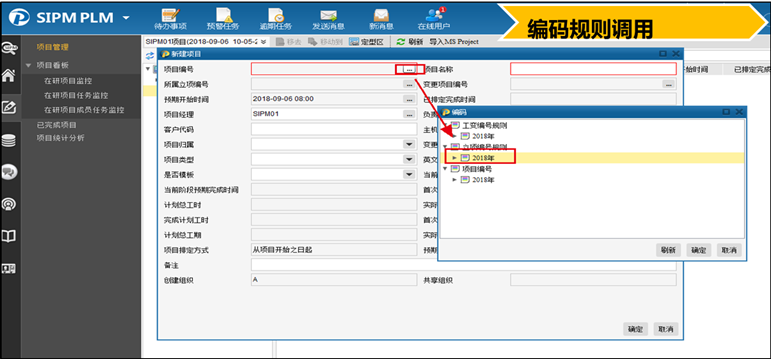This screenshot has width=772, height=360.
Task: Click the 定型区 toolbar icon
Action: tap(366, 42)
